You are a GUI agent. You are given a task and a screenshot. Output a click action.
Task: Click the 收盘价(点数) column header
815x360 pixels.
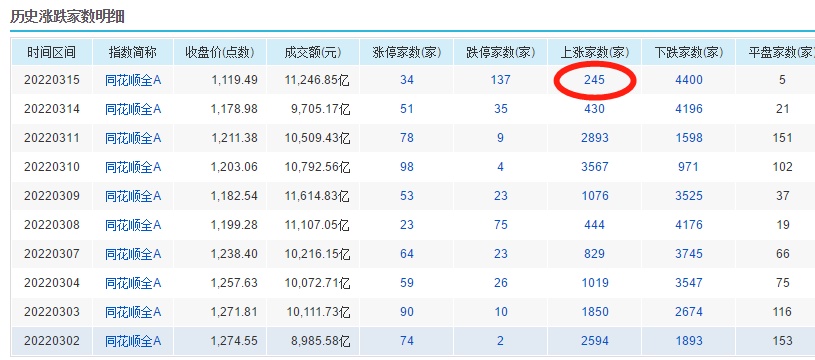pyautogui.click(x=220, y=52)
